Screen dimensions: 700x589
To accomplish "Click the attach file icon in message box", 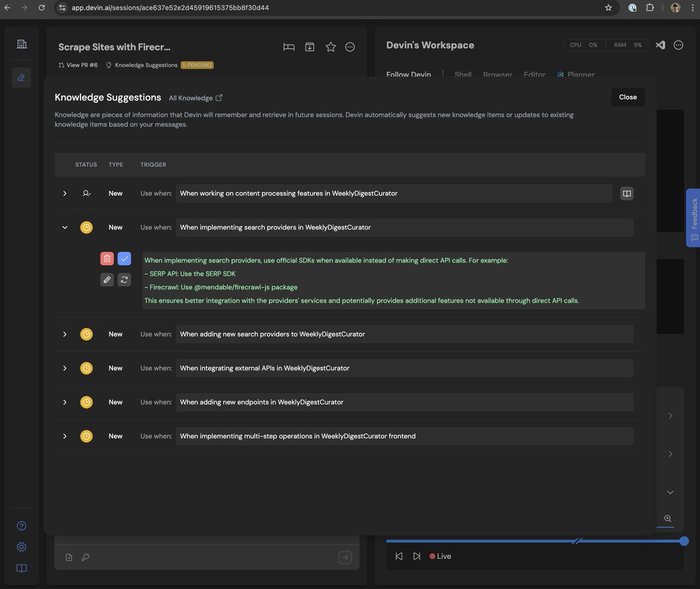I will (x=69, y=558).
